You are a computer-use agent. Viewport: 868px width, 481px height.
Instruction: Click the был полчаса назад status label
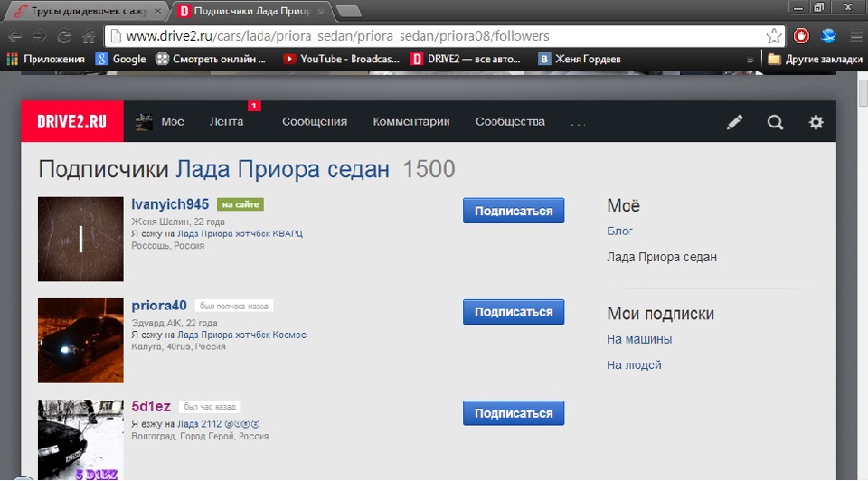(233, 306)
